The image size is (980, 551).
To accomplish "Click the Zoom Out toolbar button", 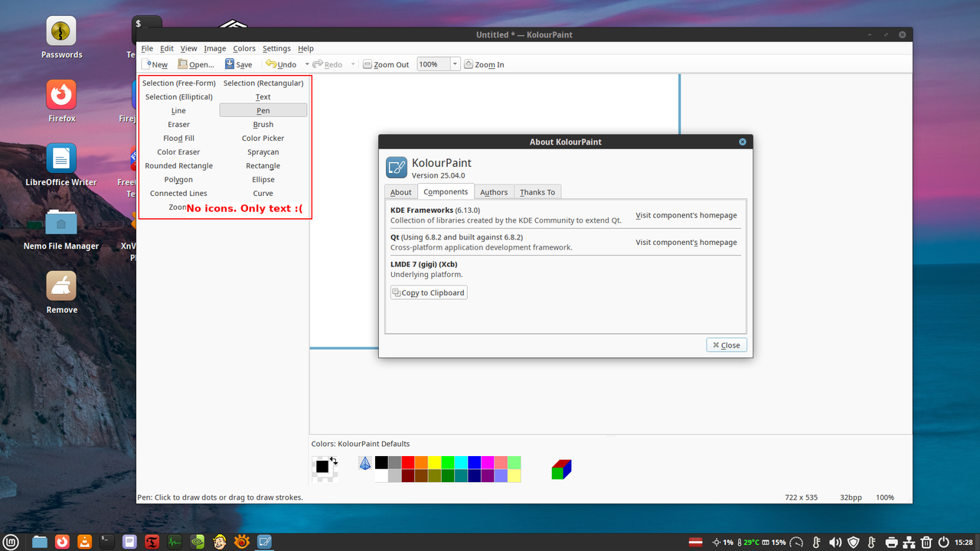I will [386, 64].
